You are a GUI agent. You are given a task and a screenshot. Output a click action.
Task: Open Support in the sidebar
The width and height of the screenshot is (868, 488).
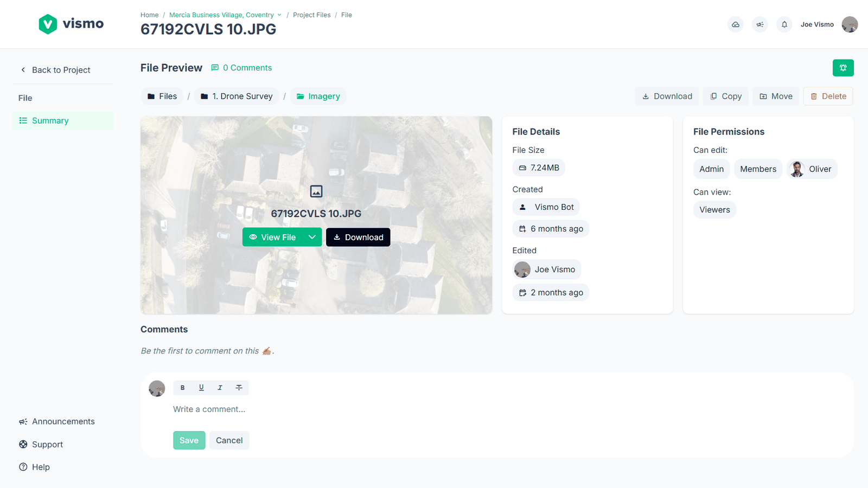tap(41, 444)
